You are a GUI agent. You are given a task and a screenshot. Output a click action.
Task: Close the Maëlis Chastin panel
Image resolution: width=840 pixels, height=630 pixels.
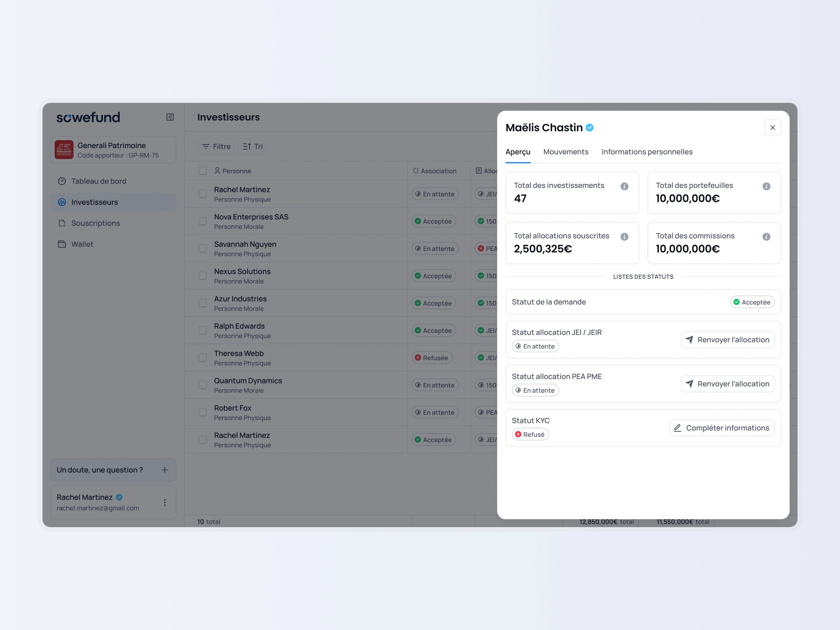point(772,128)
